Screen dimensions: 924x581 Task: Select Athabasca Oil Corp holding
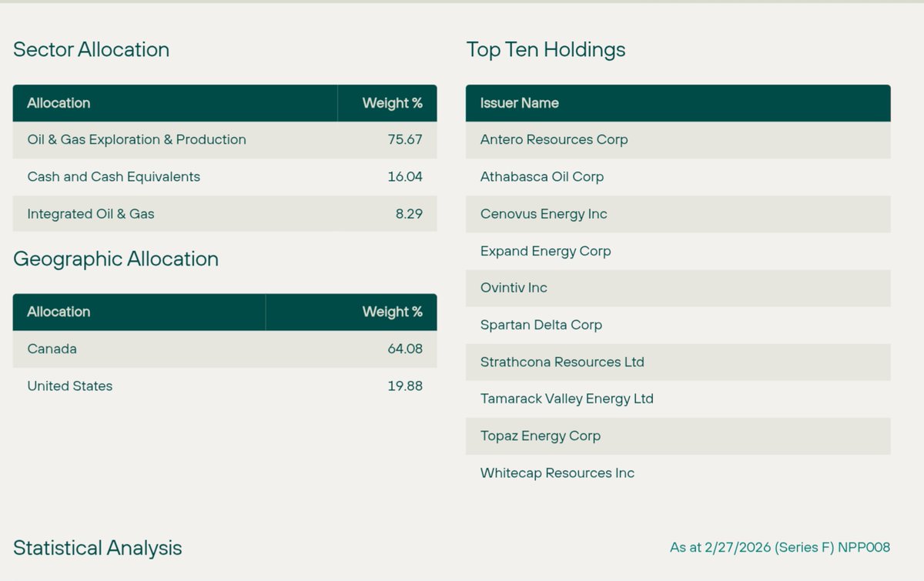[x=678, y=177]
